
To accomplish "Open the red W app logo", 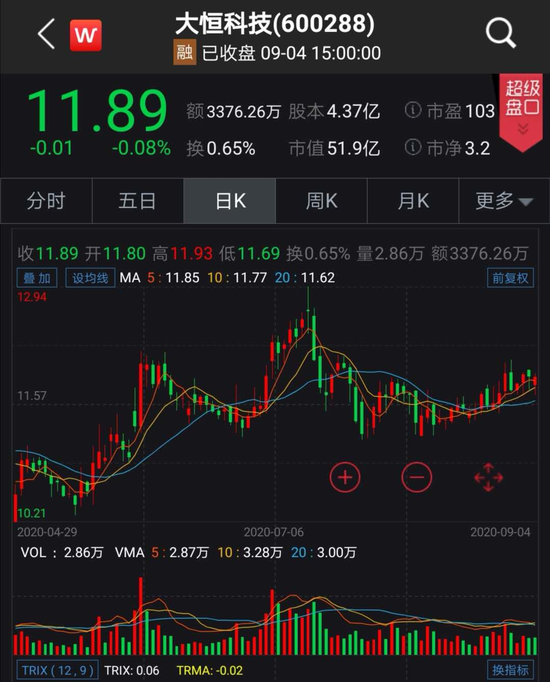I will [x=86, y=35].
